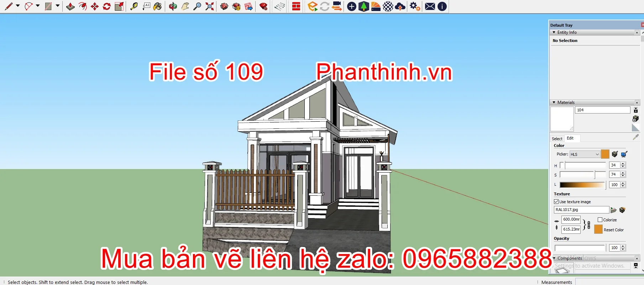Select the Line pencil tool

9,6
